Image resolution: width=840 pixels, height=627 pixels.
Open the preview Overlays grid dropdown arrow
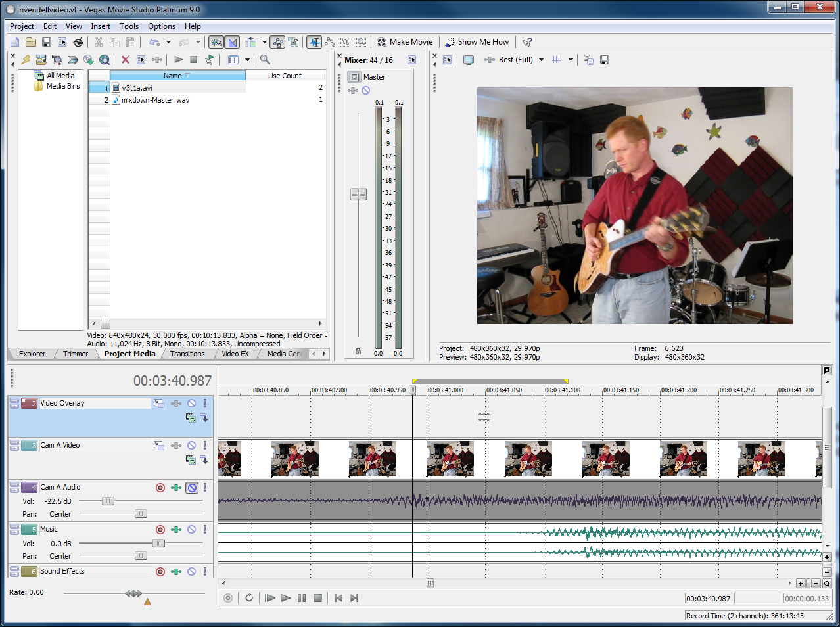click(571, 60)
